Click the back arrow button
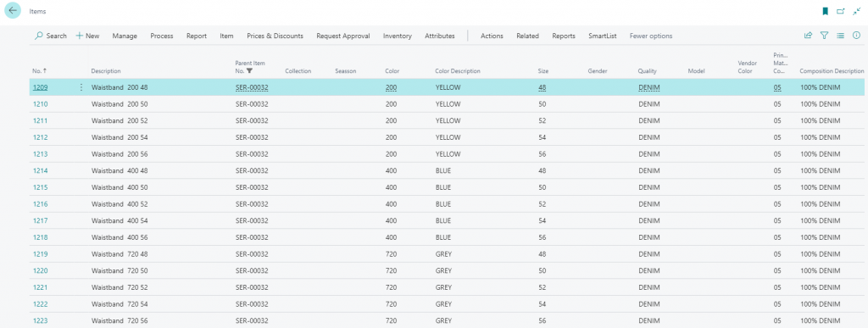 point(12,11)
